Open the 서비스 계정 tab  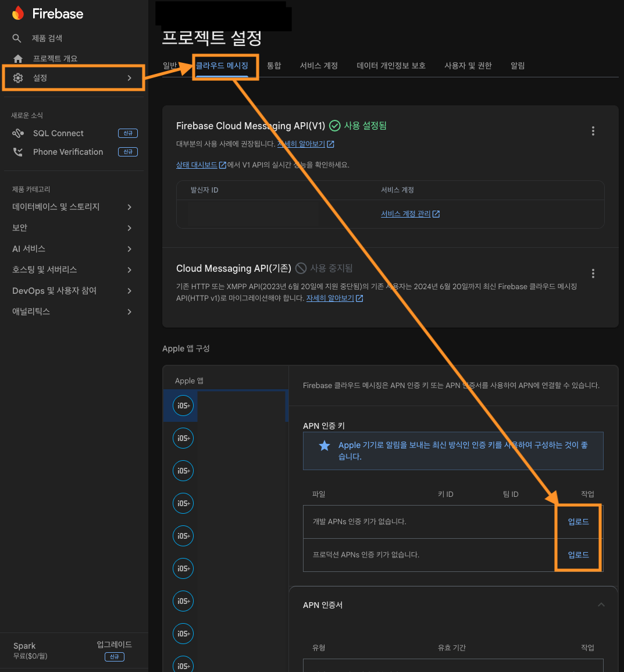[319, 66]
